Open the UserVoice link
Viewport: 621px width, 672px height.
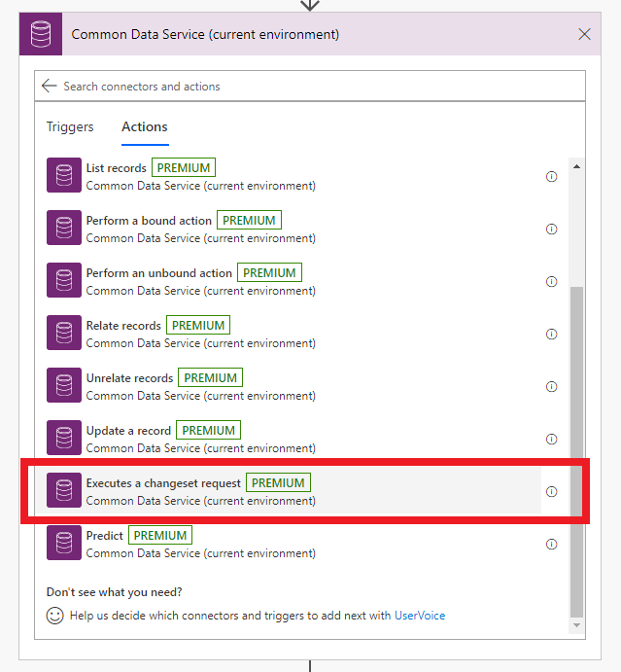tap(420, 616)
